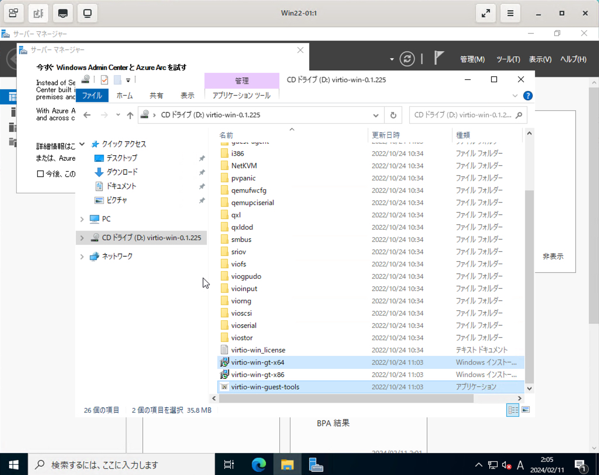Collapse the クイック アクセス node
This screenshot has height=475, width=599.
point(82,144)
